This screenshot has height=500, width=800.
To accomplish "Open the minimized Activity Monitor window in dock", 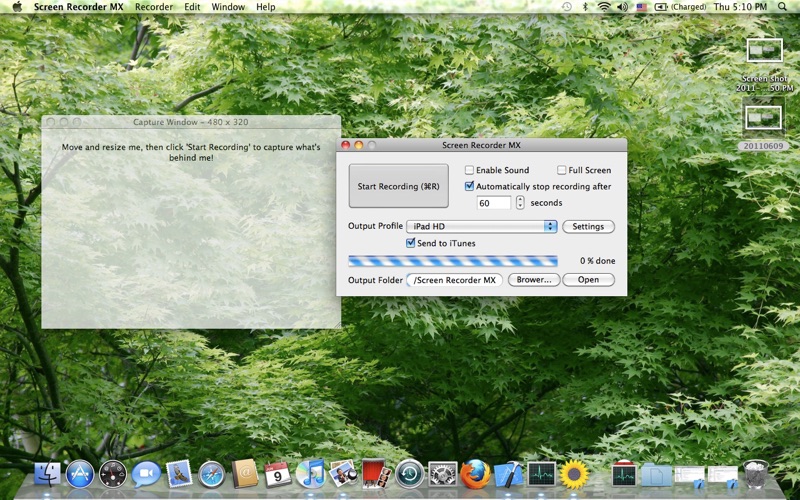I will click(x=623, y=474).
